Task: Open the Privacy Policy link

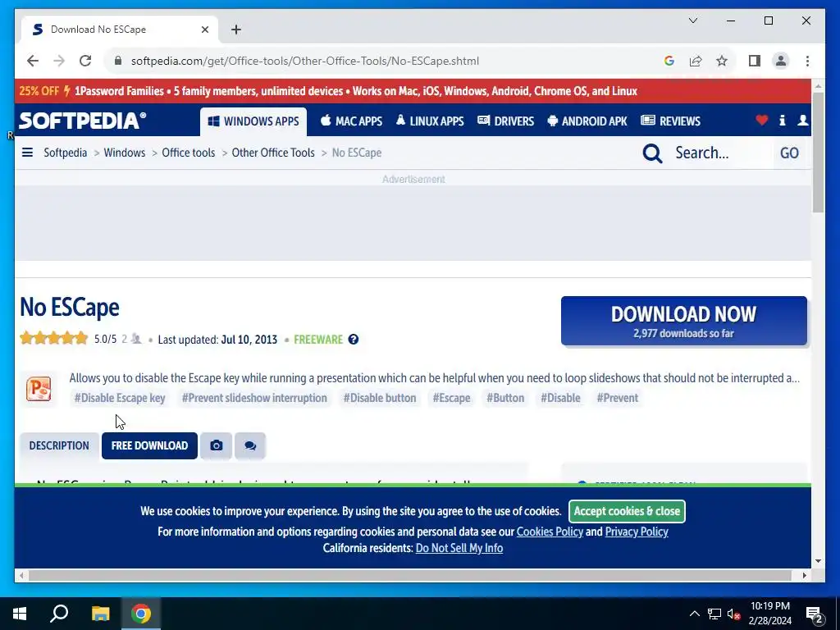Action: [637, 532]
